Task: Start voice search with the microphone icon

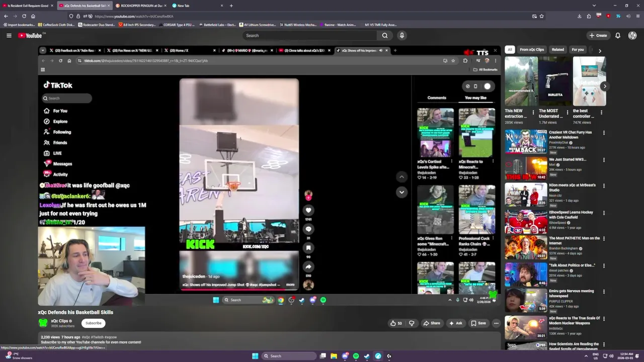Action: tap(401, 35)
